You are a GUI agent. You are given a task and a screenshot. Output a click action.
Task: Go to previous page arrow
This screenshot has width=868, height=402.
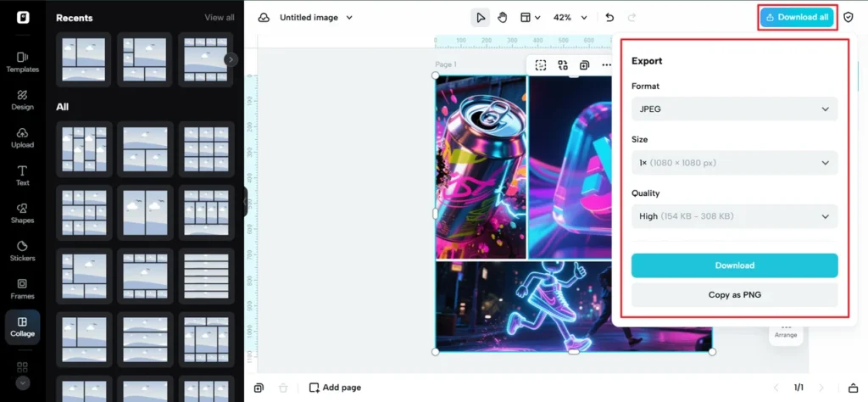tap(776, 388)
